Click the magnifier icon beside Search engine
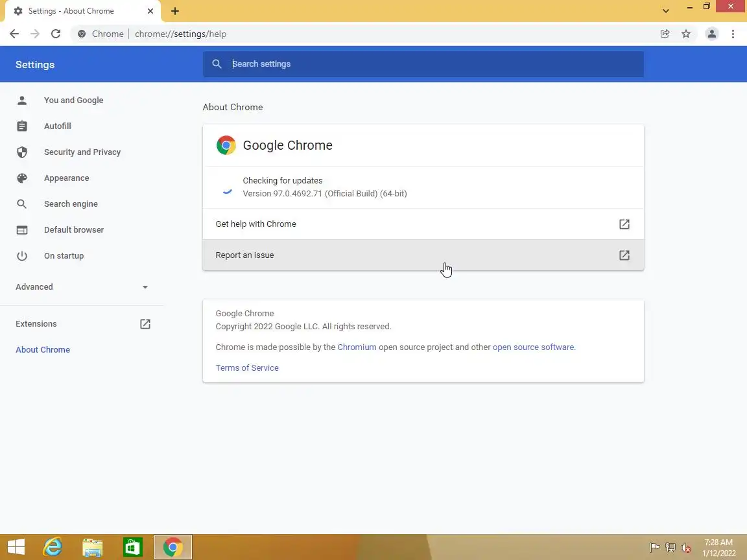 coord(22,204)
